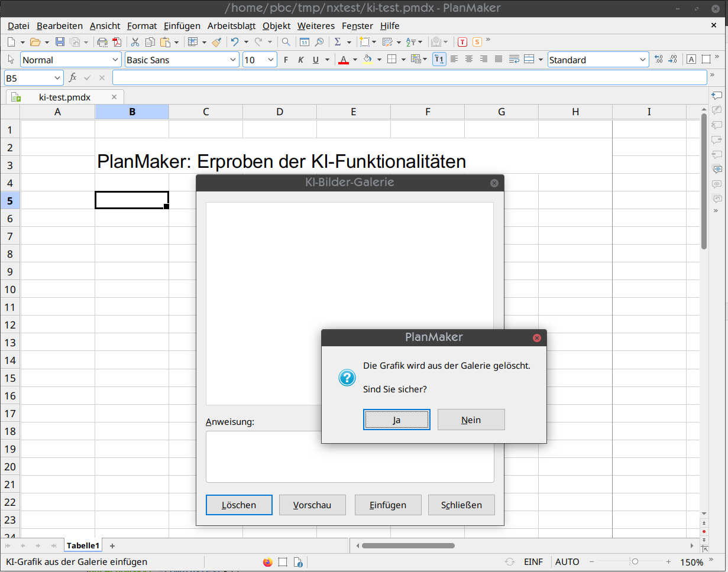
Task: Open the Ansicht menu
Action: pyautogui.click(x=105, y=25)
